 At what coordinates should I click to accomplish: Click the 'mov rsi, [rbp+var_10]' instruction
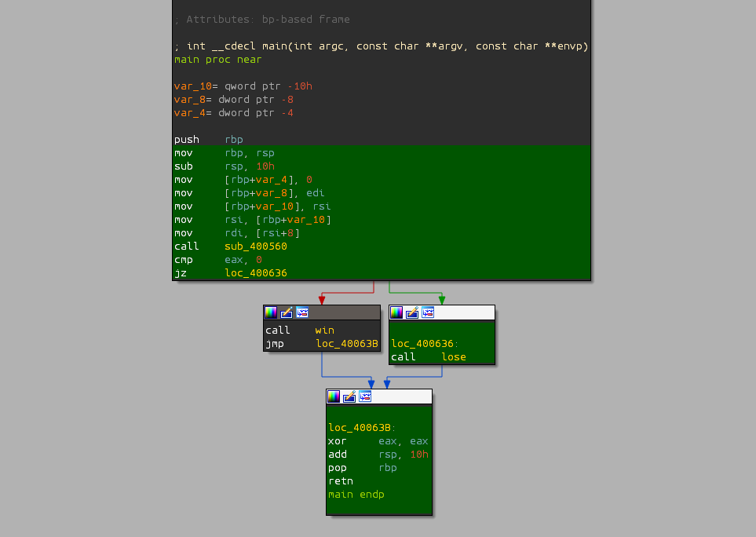(x=253, y=220)
